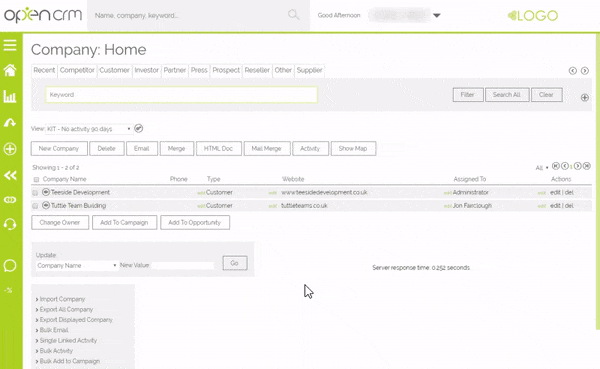Switch to the Recent tab
Viewport: 600px width, 369px height.
click(x=44, y=70)
